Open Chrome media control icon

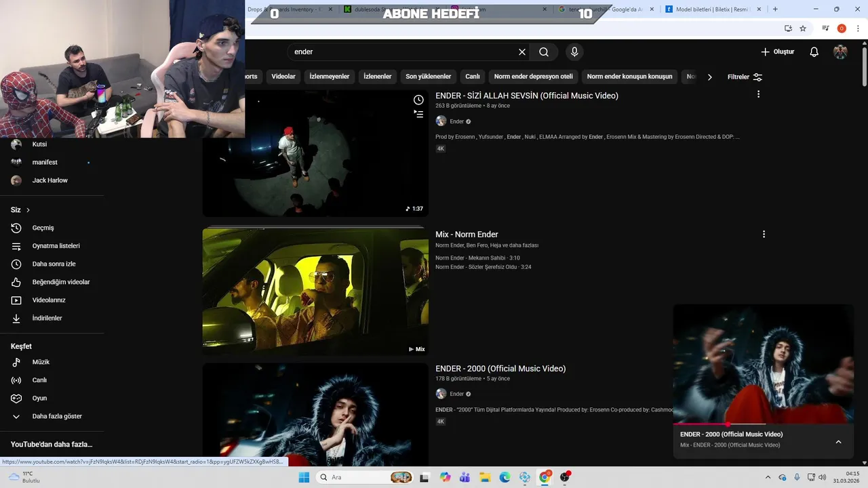point(825,28)
